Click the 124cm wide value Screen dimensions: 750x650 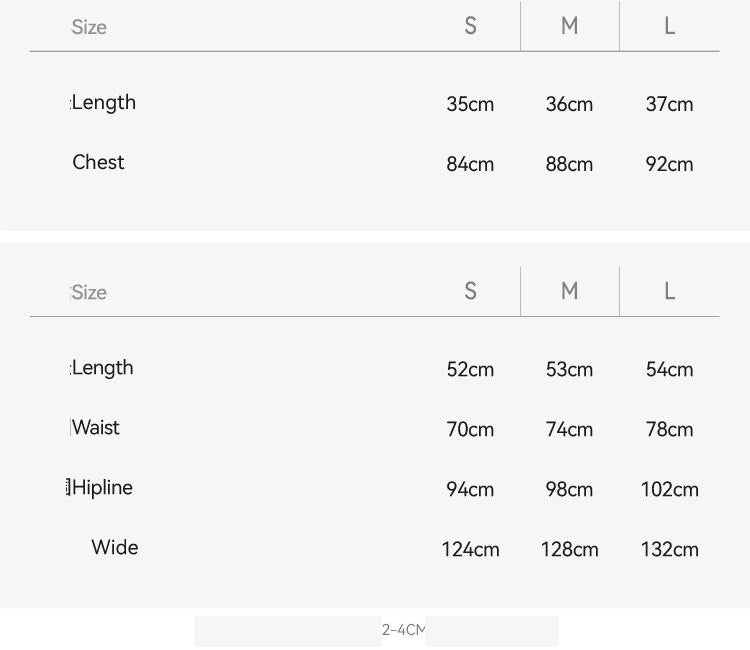(x=470, y=549)
